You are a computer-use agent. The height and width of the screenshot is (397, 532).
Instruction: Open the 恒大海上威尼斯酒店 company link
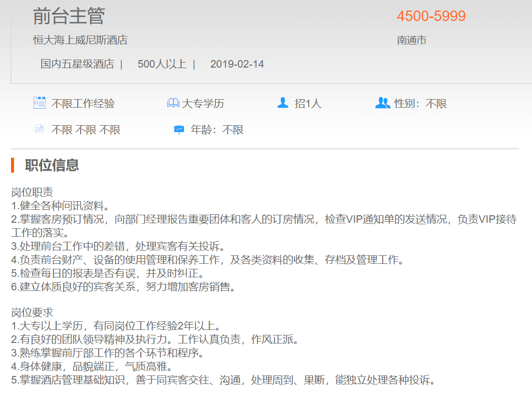(x=80, y=40)
